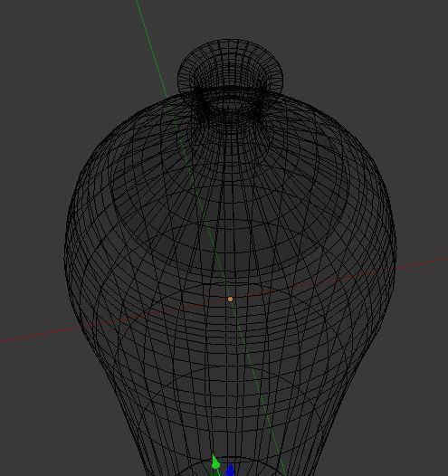Image resolution: width=448 pixels, height=476 pixels.
Task: Select the wireframe vase mesh object
Action: (230, 257)
